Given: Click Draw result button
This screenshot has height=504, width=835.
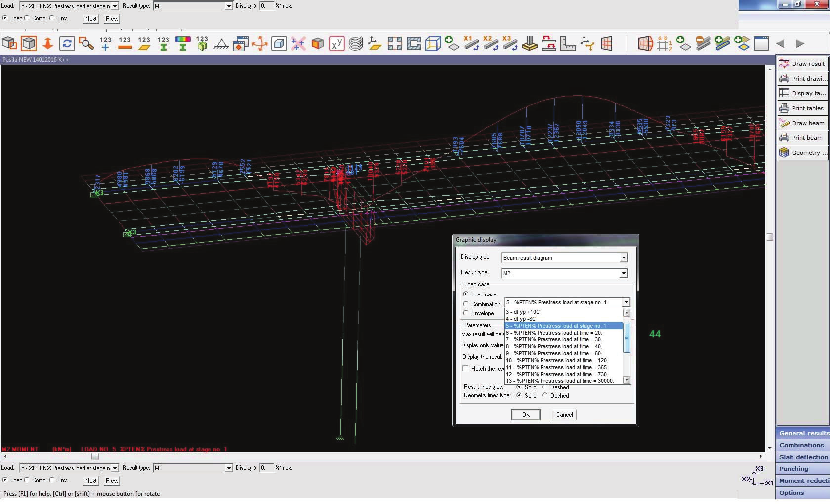Looking at the screenshot, I should 802,64.
